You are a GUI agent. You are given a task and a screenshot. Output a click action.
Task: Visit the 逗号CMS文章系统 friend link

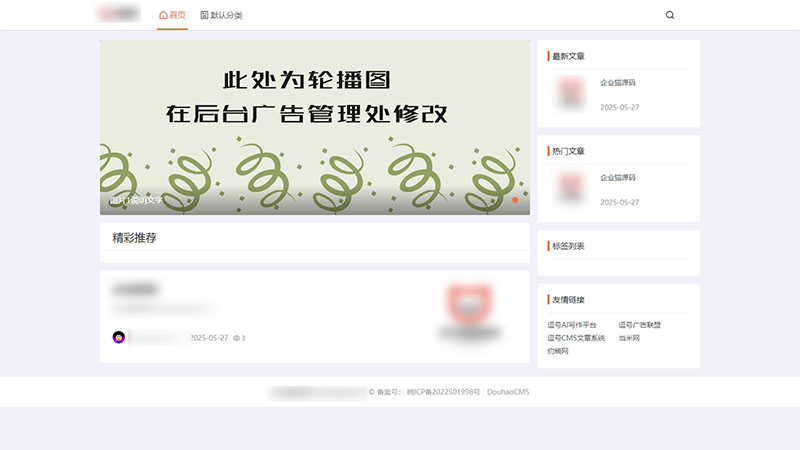[x=576, y=338]
